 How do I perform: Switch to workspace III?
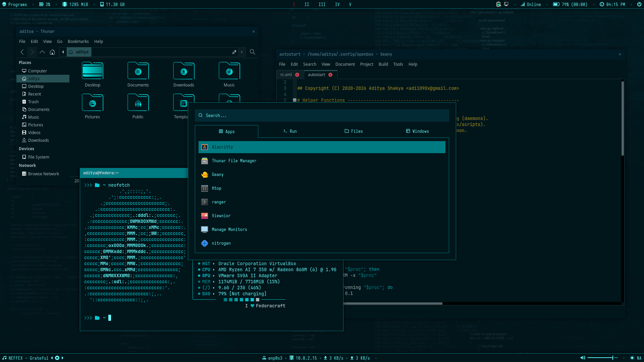click(322, 4)
